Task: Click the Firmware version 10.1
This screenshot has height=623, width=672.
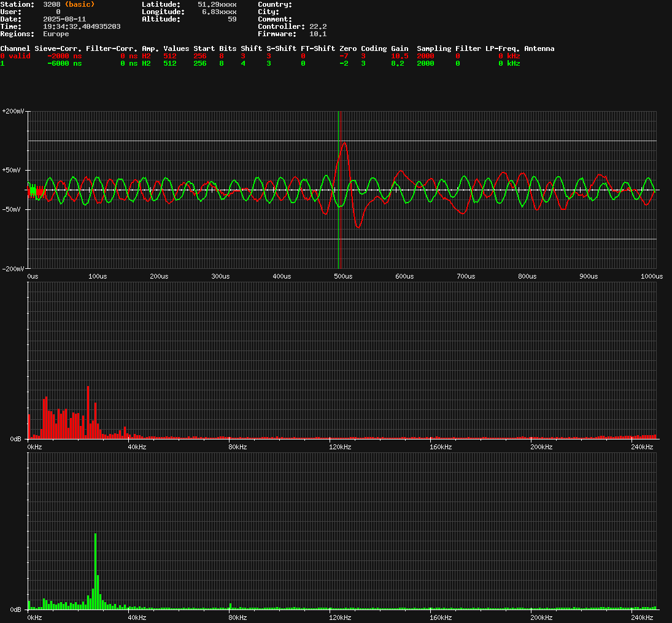Action: [x=317, y=34]
